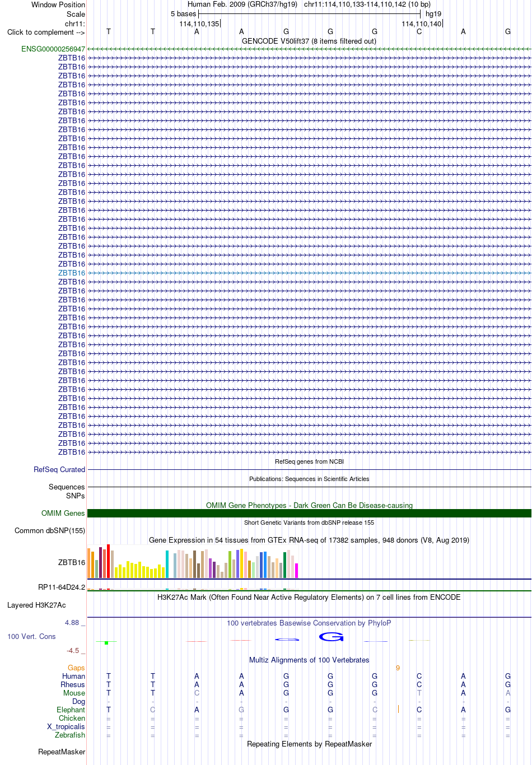Viewport: 532px width, 765px height.
Task: Select the light-blue highlighted ZBTB16 transcript label
Action: point(72,273)
